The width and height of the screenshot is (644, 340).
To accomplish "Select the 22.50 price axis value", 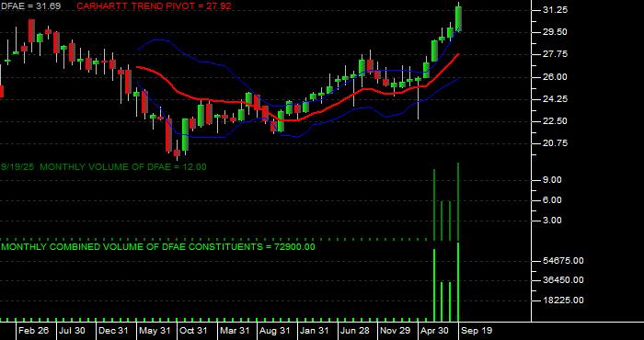I will (x=555, y=121).
